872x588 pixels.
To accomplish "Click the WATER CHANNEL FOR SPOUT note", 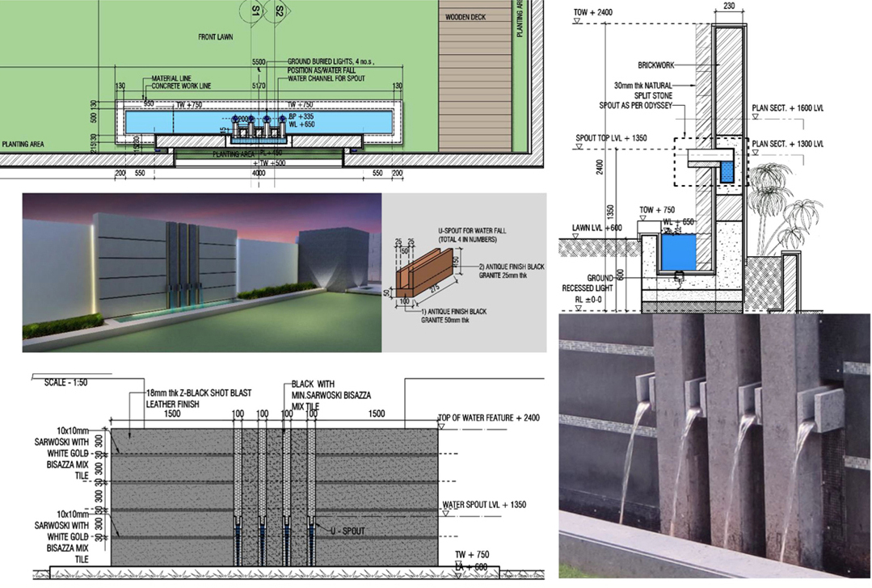I will tap(326, 78).
